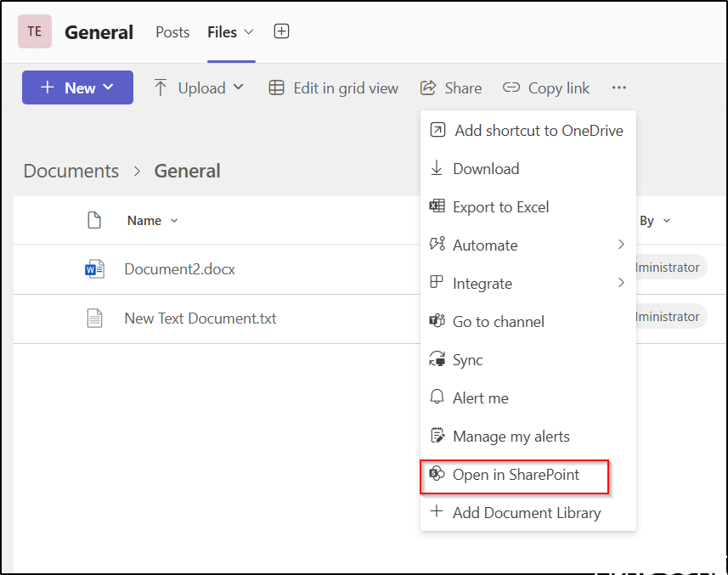Open the New dropdown button
728x575 pixels.
click(x=77, y=87)
